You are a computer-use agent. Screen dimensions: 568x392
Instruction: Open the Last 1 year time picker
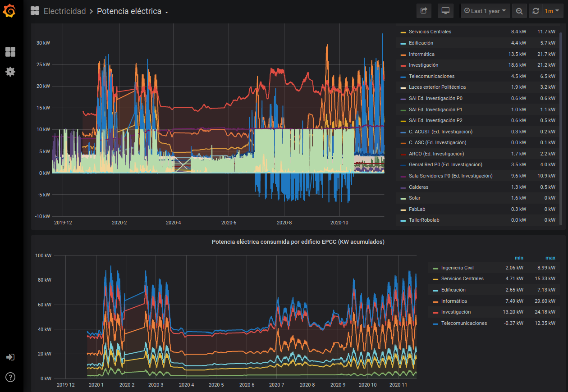coord(485,11)
